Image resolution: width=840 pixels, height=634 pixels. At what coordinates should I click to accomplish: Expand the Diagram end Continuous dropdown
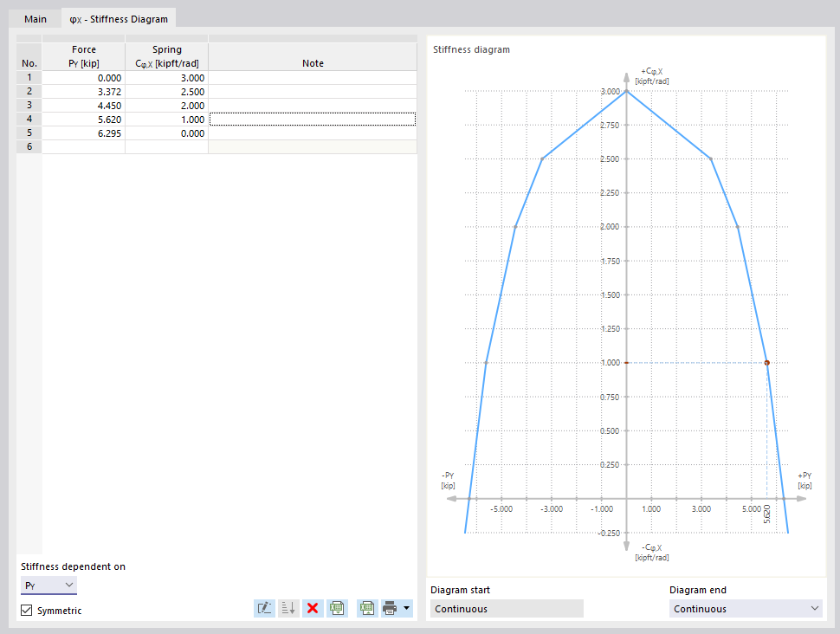(746, 609)
